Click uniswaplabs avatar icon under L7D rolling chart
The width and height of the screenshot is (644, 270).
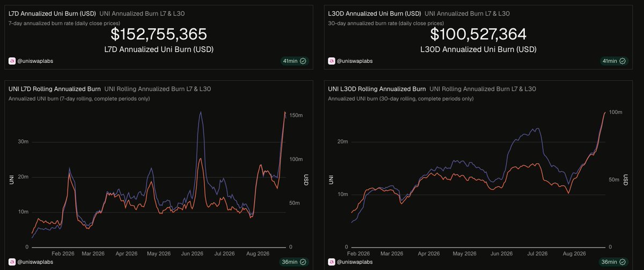[x=11, y=262]
